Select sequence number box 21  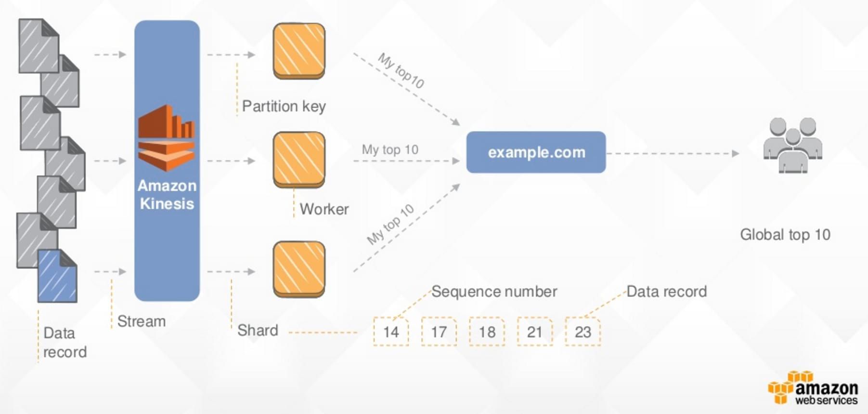pyautogui.click(x=534, y=332)
